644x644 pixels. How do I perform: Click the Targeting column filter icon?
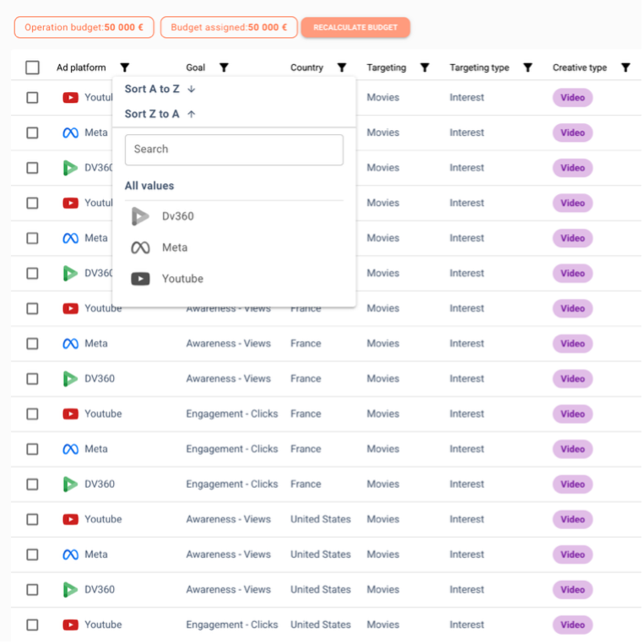425,68
